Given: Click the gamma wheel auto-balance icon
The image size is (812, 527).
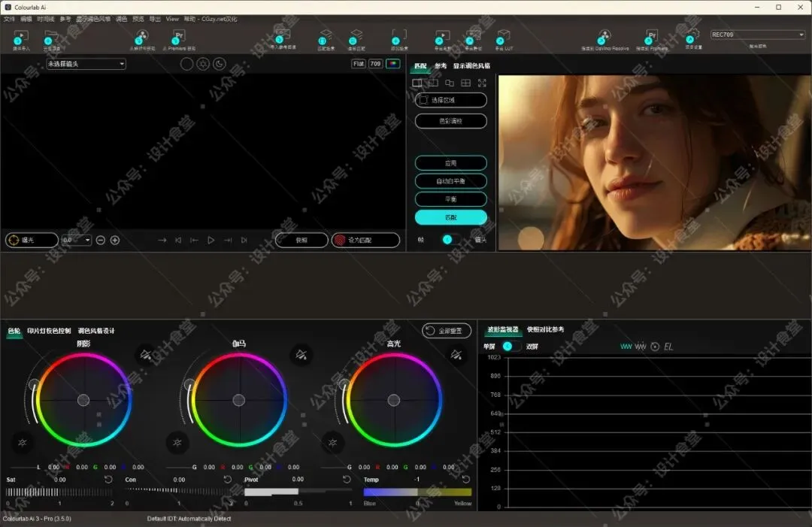Looking at the screenshot, I should pyautogui.click(x=177, y=443).
